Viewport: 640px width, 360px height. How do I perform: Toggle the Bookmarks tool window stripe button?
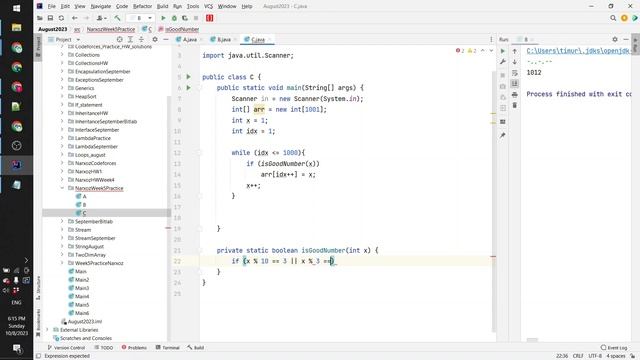point(38,322)
